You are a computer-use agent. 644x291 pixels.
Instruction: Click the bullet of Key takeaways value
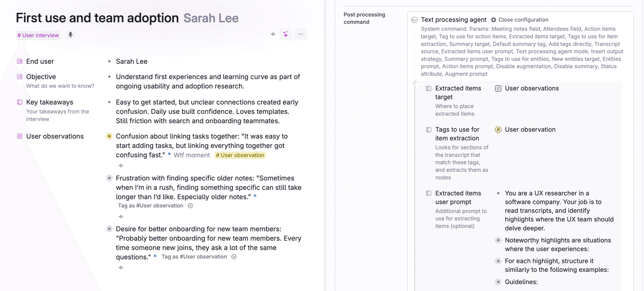[109, 102]
